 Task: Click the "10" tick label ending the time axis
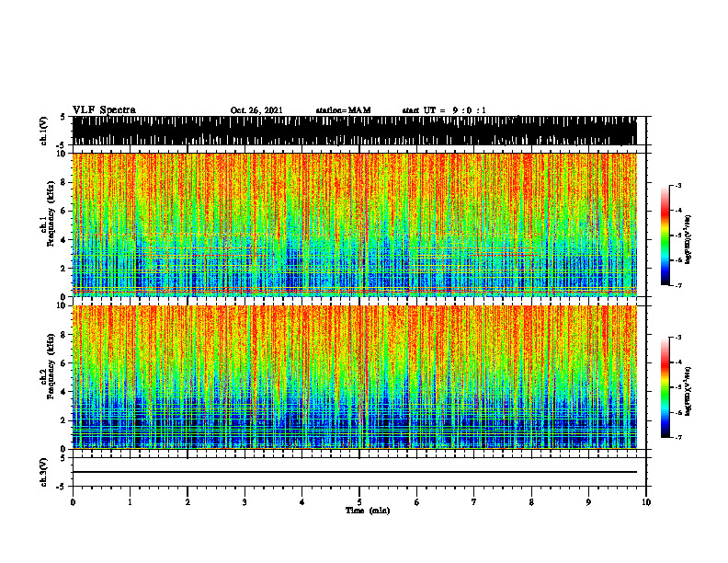tap(646, 502)
